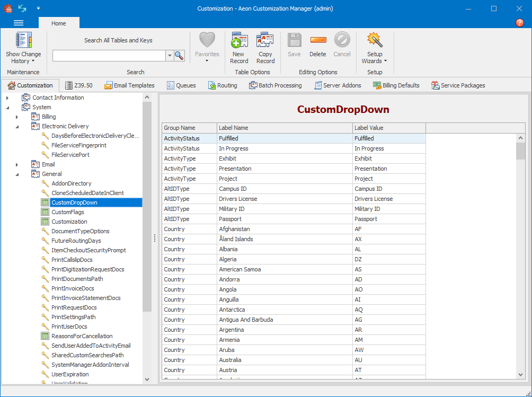The width and height of the screenshot is (532, 397).
Task: Switch to the Home ribbon tab
Action: pyautogui.click(x=58, y=23)
